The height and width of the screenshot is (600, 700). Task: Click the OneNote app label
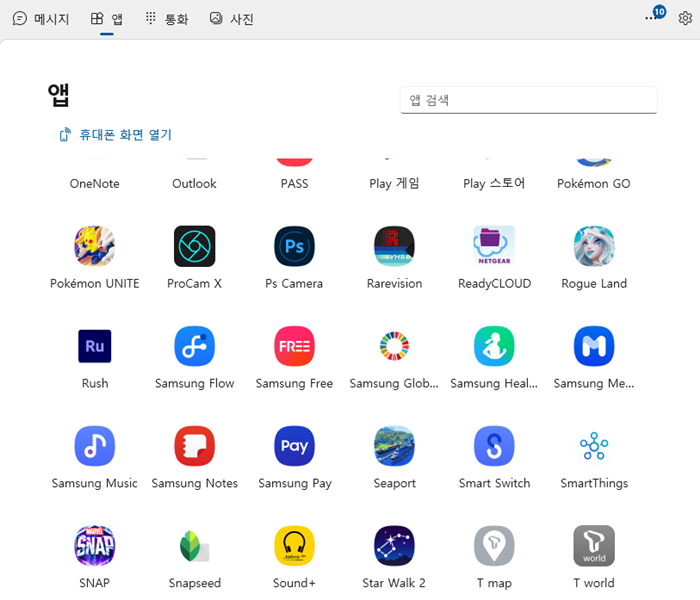[95, 183]
